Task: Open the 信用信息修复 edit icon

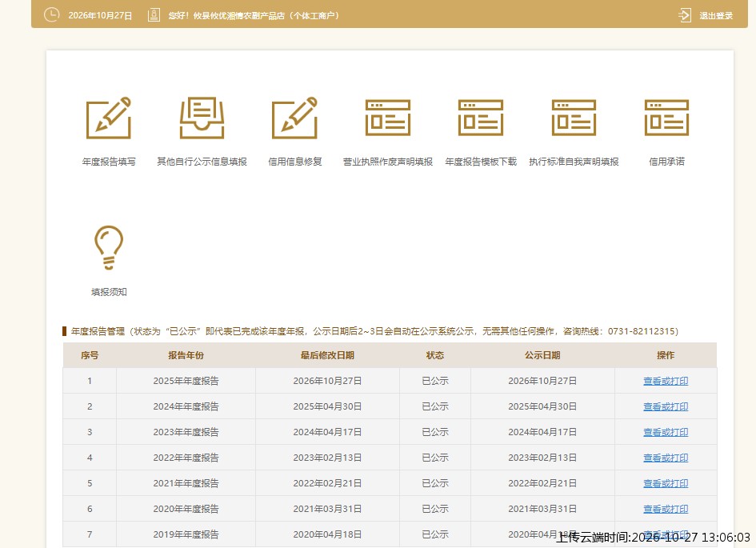Action: (294, 118)
